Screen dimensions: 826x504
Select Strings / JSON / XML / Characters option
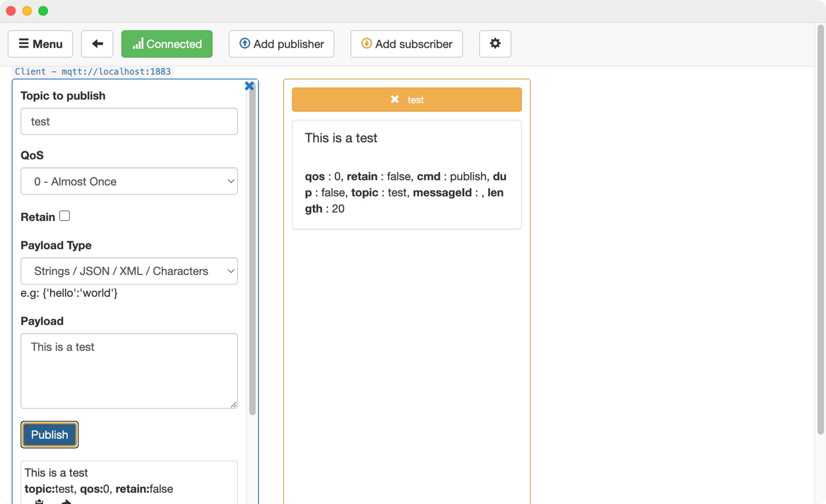tap(129, 271)
